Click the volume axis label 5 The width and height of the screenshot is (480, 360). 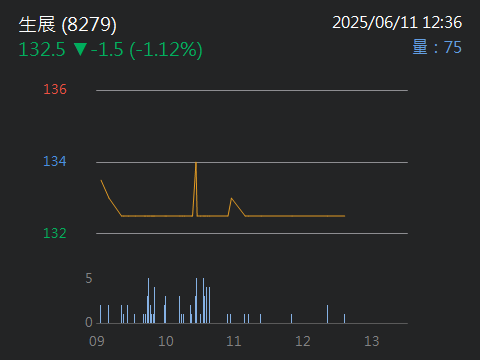point(89,278)
